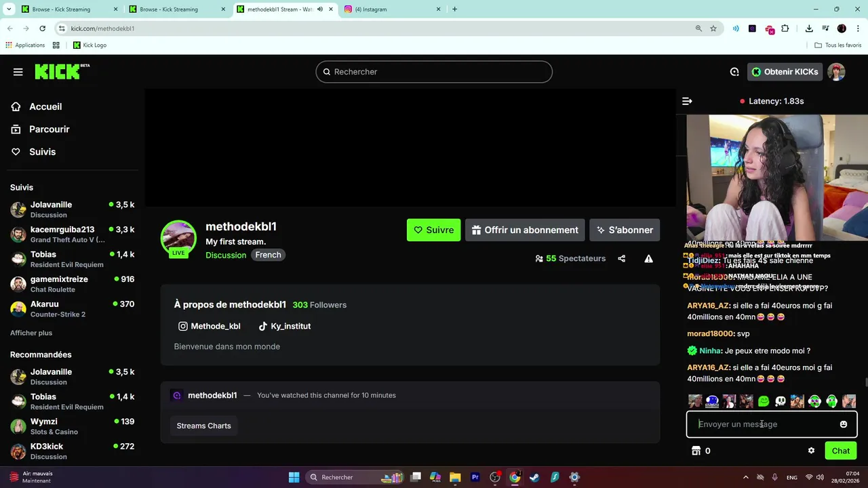Click Ninha username in chat
868x488 pixels.
[711, 350]
